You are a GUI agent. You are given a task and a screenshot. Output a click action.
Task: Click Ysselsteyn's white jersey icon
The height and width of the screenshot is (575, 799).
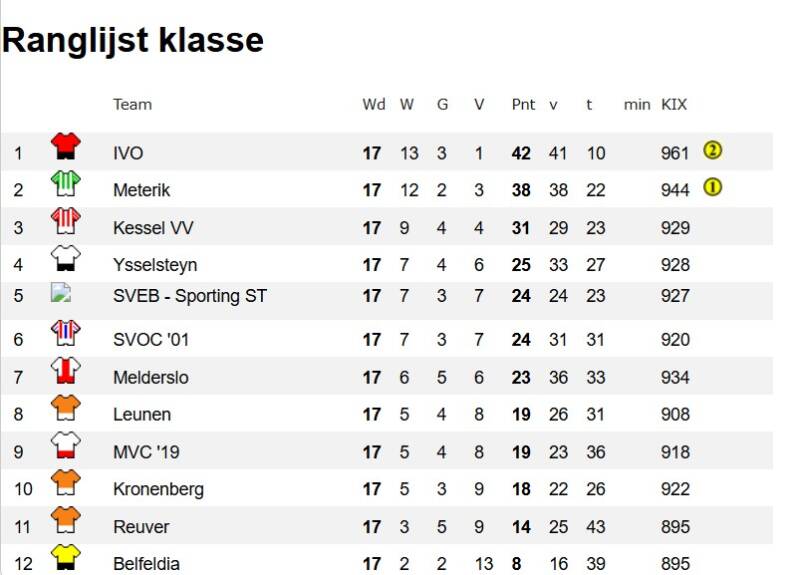66,259
